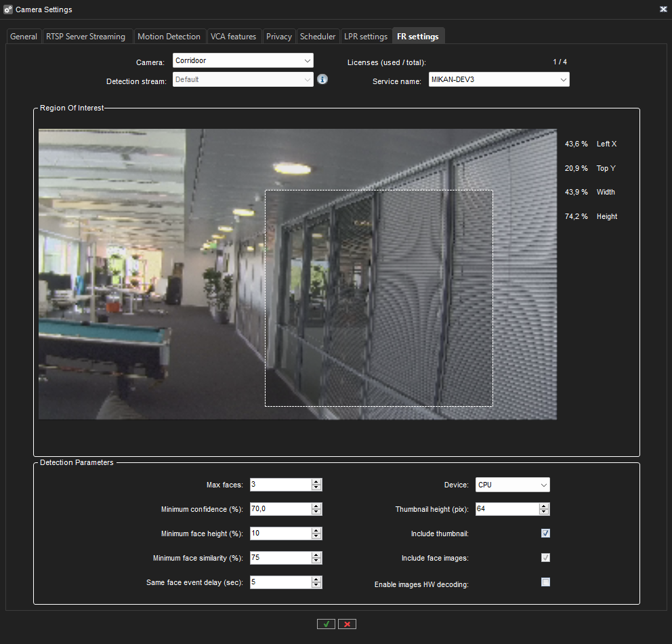Click the info icon beside Detection stream
Image resolution: width=672 pixels, height=644 pixels.
pos(322,79)
